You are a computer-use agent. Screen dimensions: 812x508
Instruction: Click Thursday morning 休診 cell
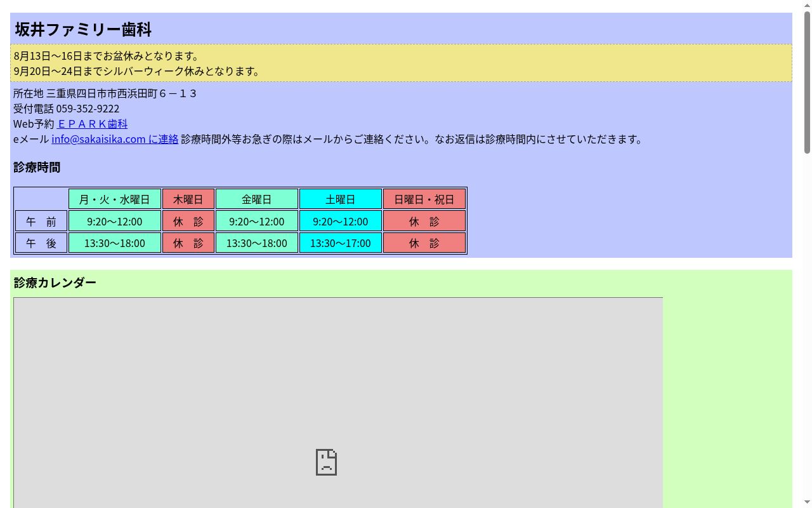(188, 221)
